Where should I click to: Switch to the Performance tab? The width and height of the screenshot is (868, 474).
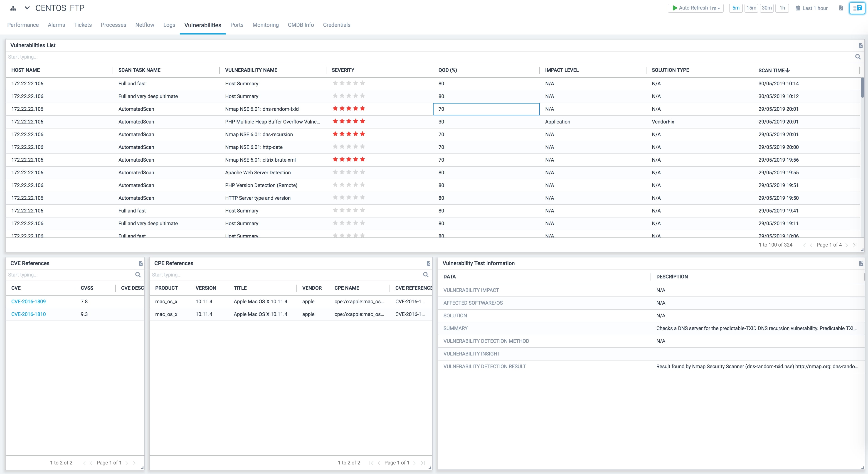(x=23, y=25)
